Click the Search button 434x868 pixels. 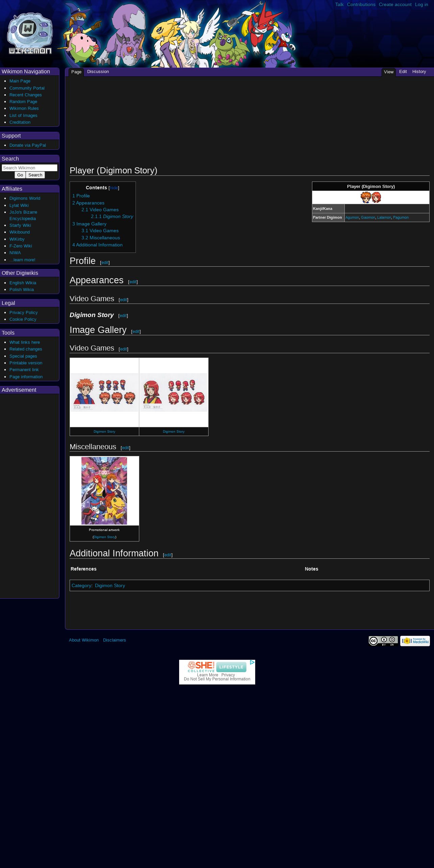coord(35,175)
